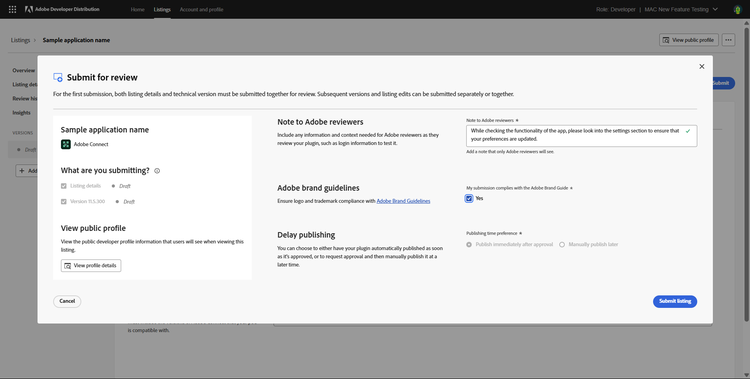The height and width of the screenshot is (379, 750).
Task: Open the app switcher grid icon
Action: click(x=12, y=9)
